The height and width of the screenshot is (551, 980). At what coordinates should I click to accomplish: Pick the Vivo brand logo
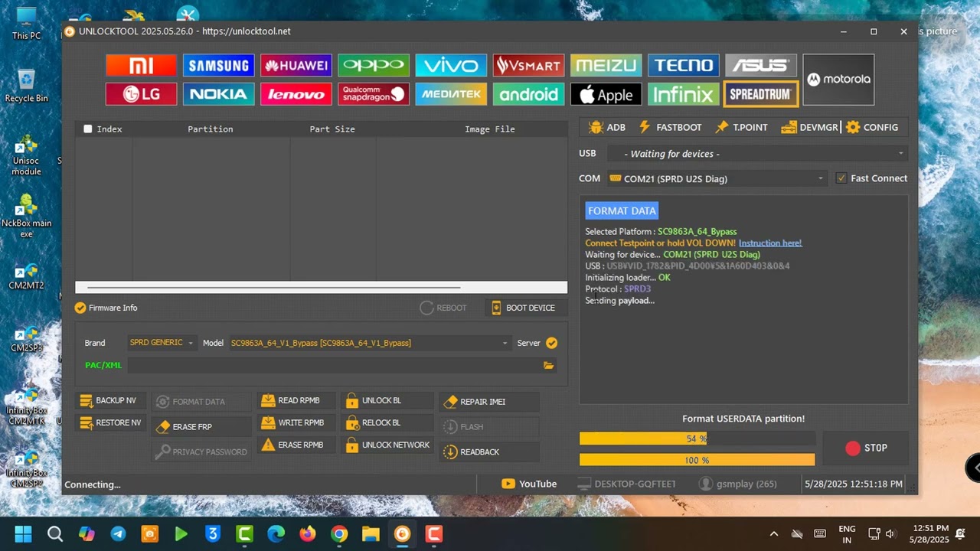451,65
